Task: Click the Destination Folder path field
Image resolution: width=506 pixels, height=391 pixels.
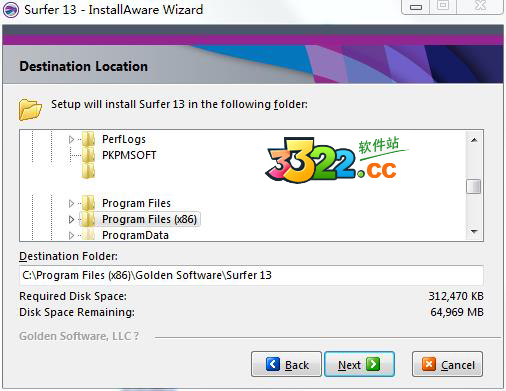Action: (251, 275)
